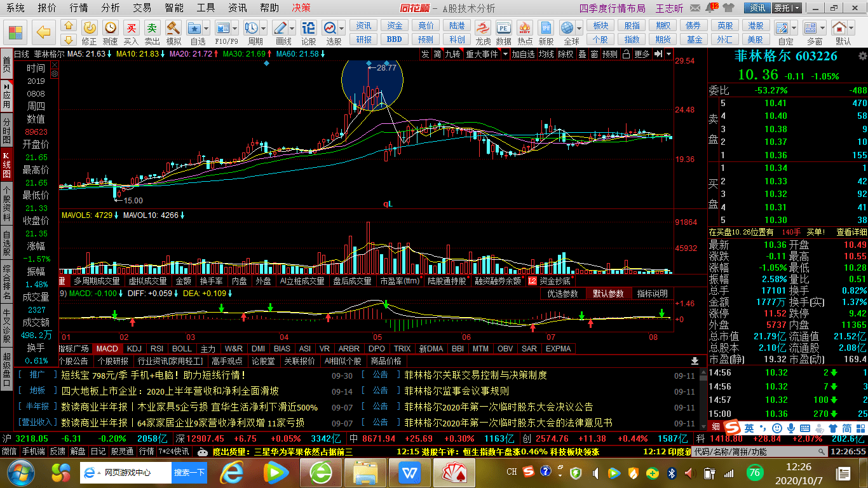Click the 代码/名称/简拼/功能 search input
The width and height of the screenshot is (868, 488).
tap(758, 452)
